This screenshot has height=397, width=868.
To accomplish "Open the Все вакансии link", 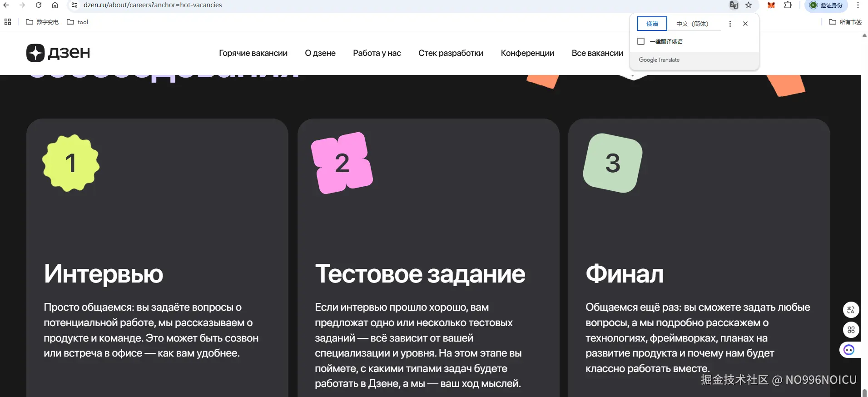I will point(597,53).
